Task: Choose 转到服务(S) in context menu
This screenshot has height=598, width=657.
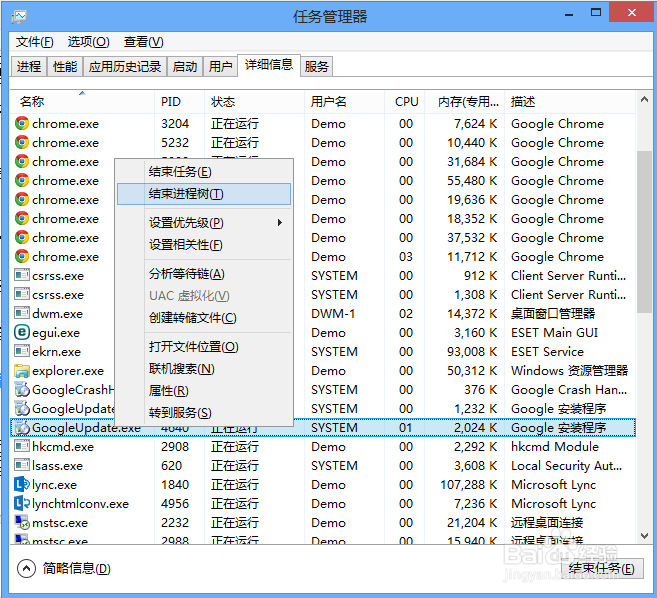Action: [204, 413]
